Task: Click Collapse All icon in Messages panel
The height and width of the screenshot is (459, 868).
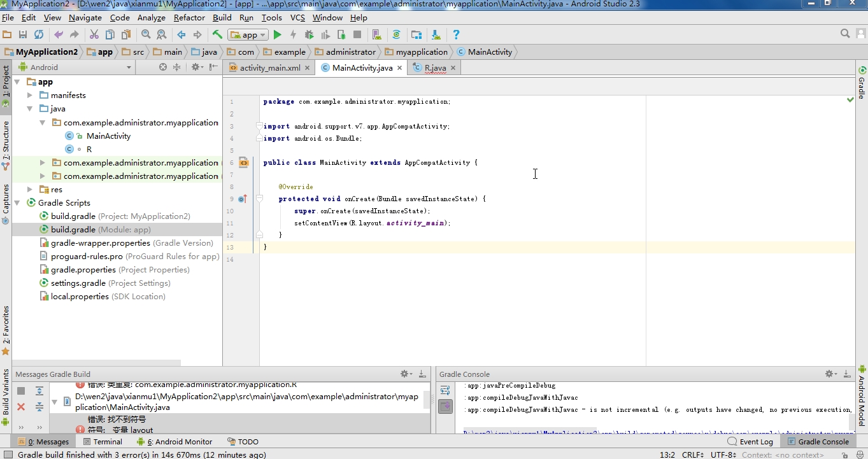Action: coord(39,407)
